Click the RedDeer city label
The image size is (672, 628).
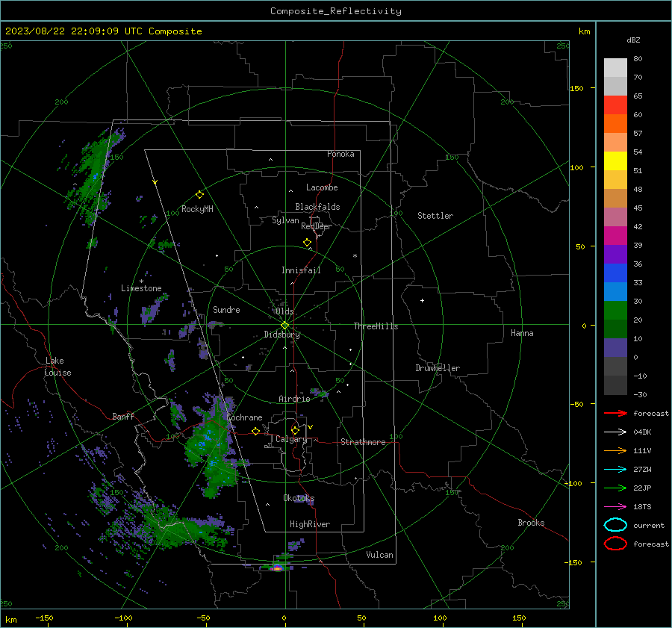(317, 226)
